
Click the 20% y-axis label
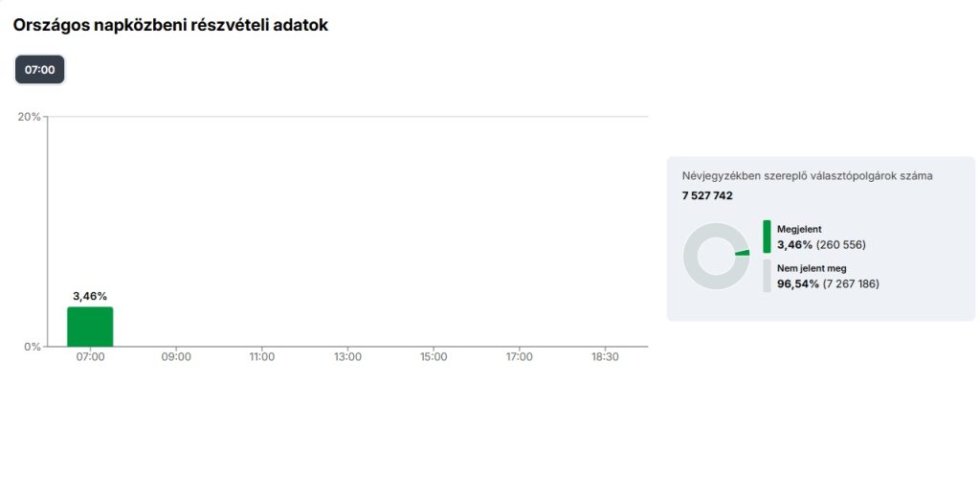point(30,117)
